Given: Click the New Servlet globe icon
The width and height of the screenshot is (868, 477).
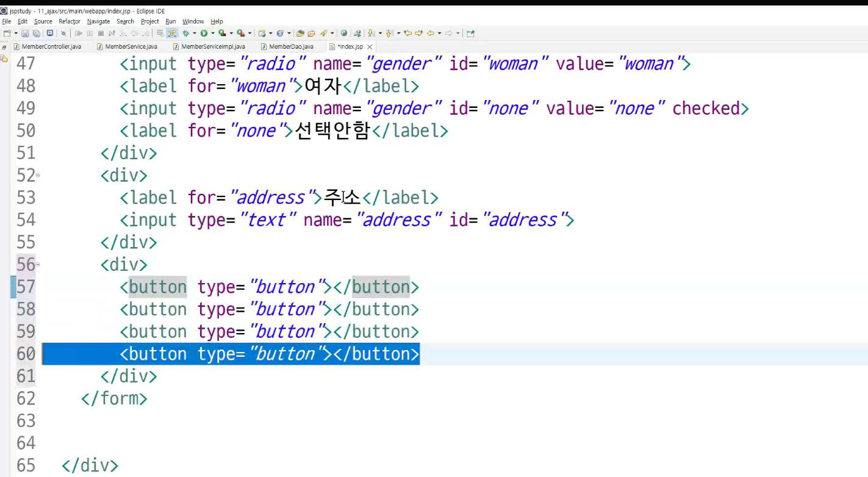Looking at the screenshot, I should point(281,33).
